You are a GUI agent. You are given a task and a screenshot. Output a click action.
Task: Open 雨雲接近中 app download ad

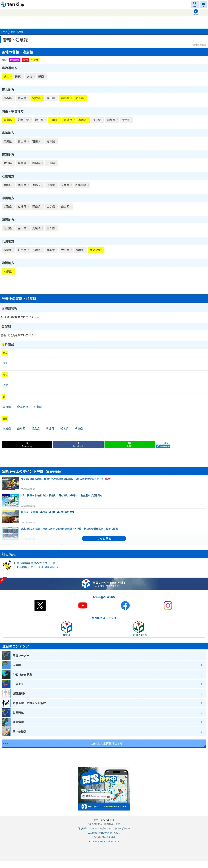(104, 789)
